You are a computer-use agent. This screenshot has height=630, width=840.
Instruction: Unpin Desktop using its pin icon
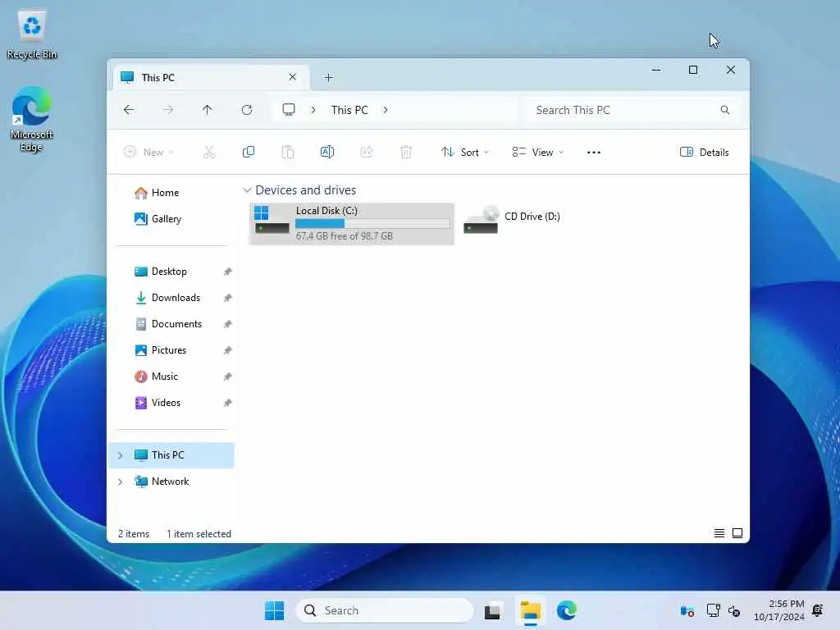point(228,272)
